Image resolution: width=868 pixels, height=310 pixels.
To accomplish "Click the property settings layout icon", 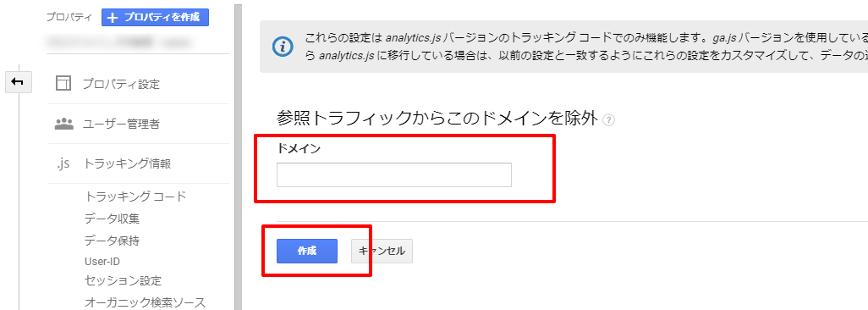I will (63, 84).
